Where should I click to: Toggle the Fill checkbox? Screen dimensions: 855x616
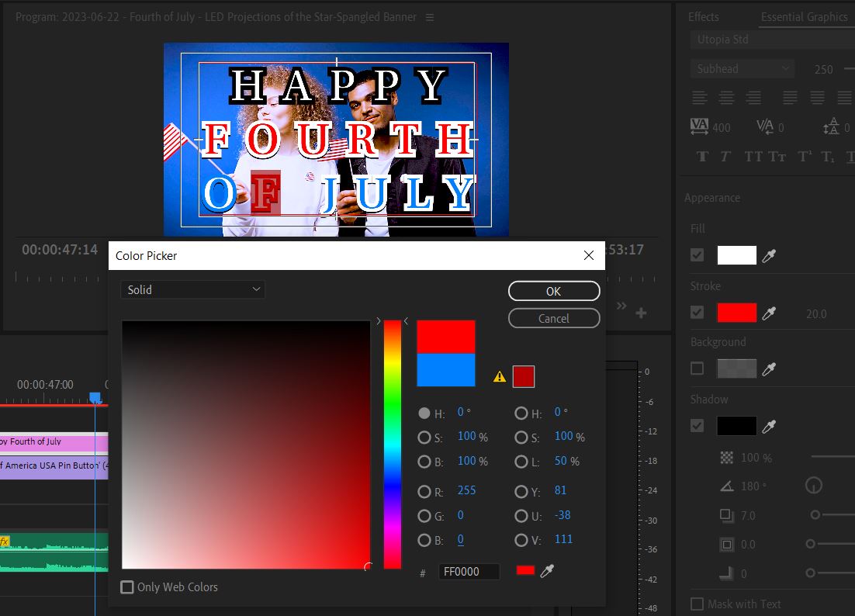[x=697, y=255]
